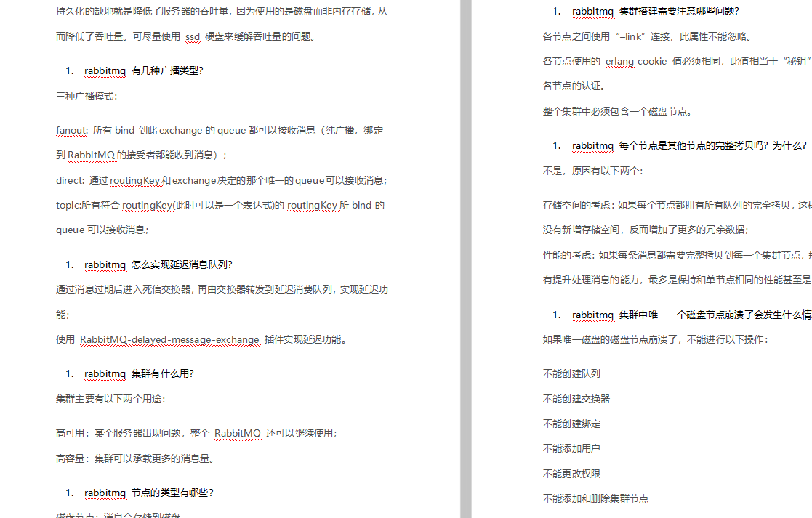The width and height of the screenshot is (812, 518).
Task: Click the line starting '持久化的缺地就是降低了'
Action: 222,12
